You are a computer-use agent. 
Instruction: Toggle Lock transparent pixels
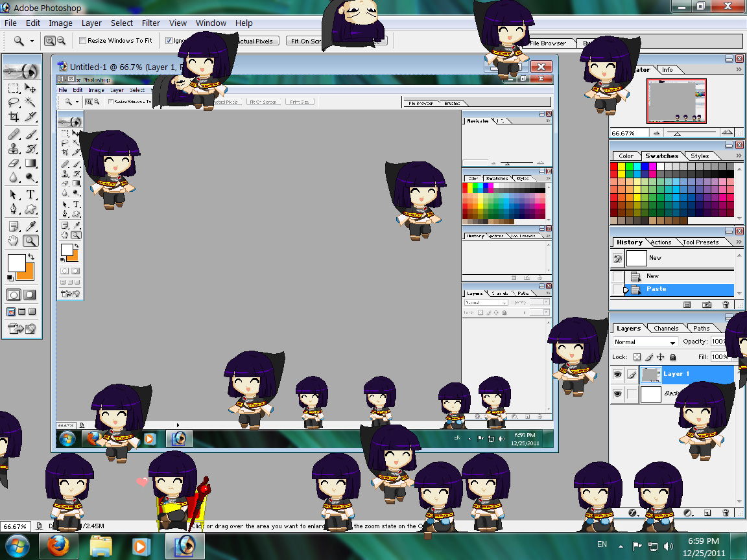pos(637,356)
